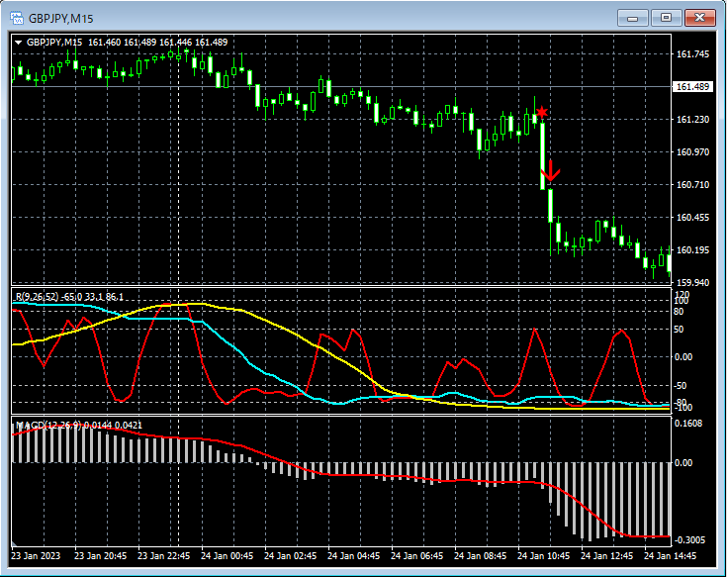Close the GBPJPY,M15 chart window
The image size is (728, 577).
(x=698, y=17)
